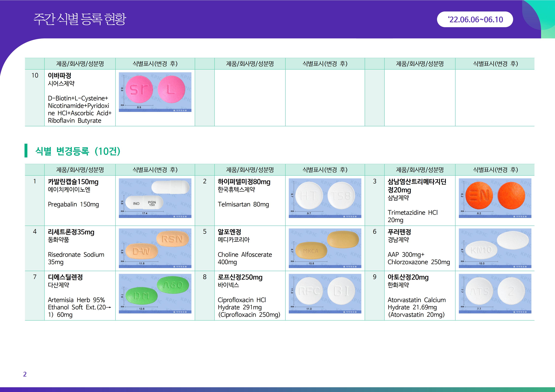This screenshot has height=392, width=555.
Task: Click the orange 삼남염산트리메타지딘 tablet image
Action: [x=495, y=198]
